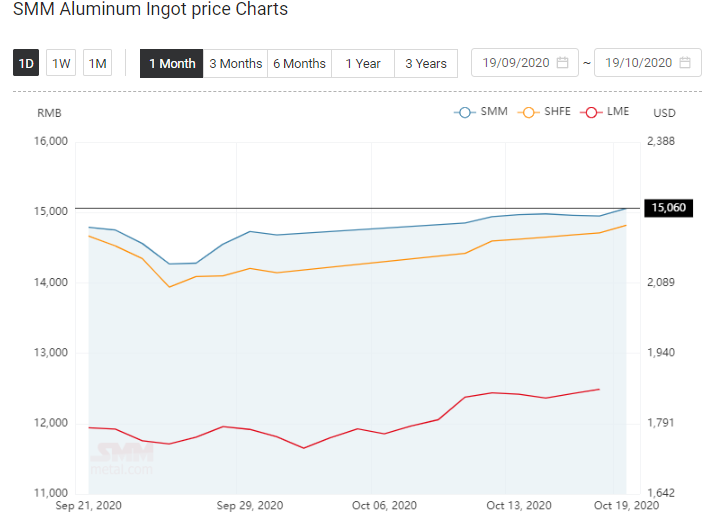This screenshot has width=722, height=528.
Task: Click the 13,000 RMB axis value
Action: tap(51, 353)
